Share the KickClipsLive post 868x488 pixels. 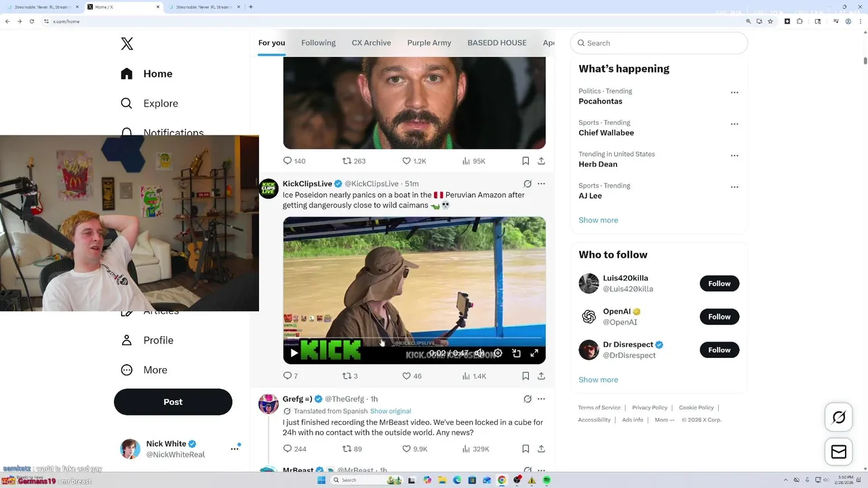click(541, 376)
